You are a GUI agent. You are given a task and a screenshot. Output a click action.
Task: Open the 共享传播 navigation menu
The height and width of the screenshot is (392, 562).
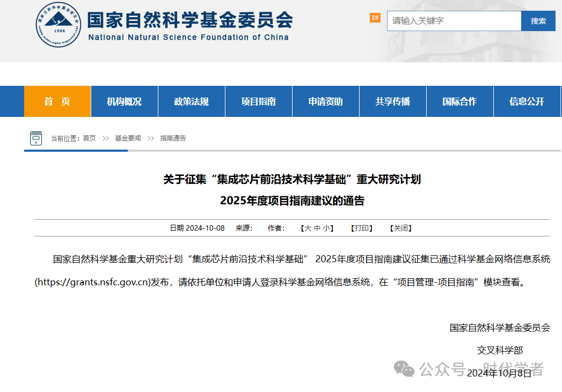pyautogui.click(x=393, y=101)
